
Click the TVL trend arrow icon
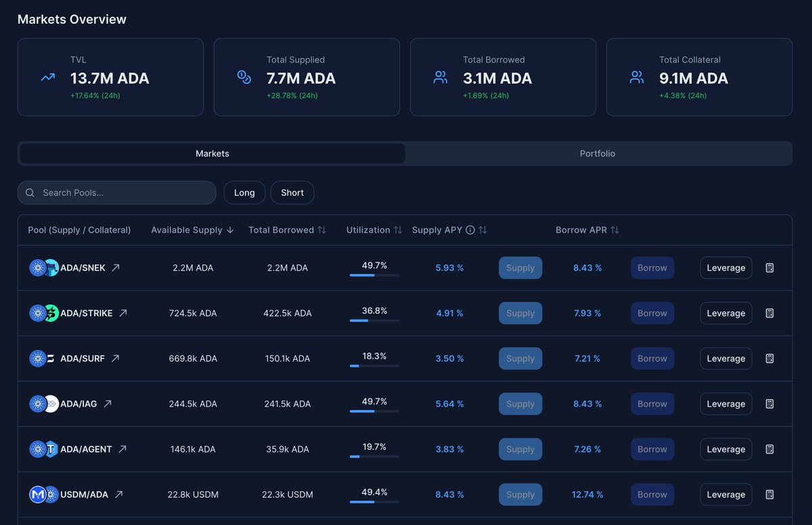point(47,77)
